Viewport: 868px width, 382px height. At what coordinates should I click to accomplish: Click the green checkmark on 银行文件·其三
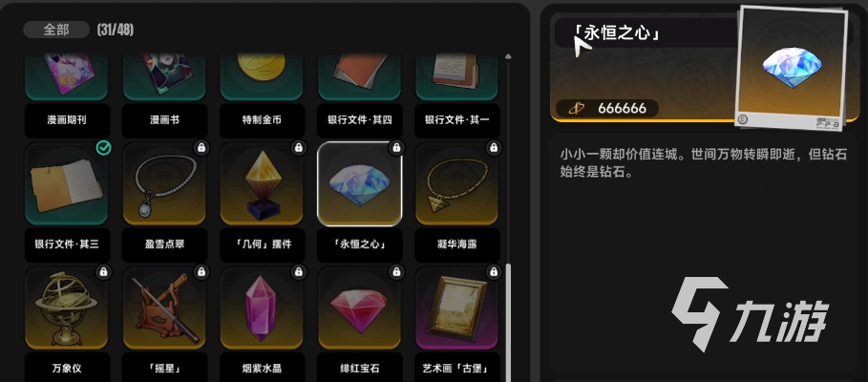pos(103,148)
